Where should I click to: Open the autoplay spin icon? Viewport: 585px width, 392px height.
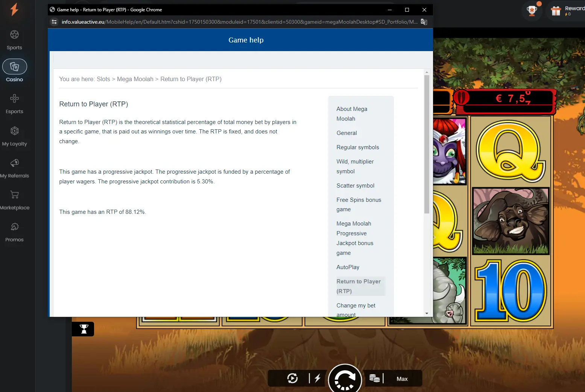point(292,378)
